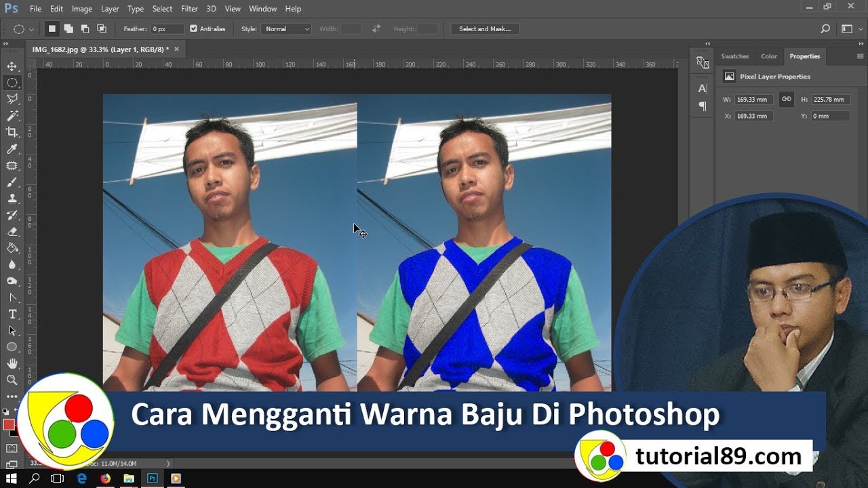Select the Eyedropper tool

[x=12, y=149]
